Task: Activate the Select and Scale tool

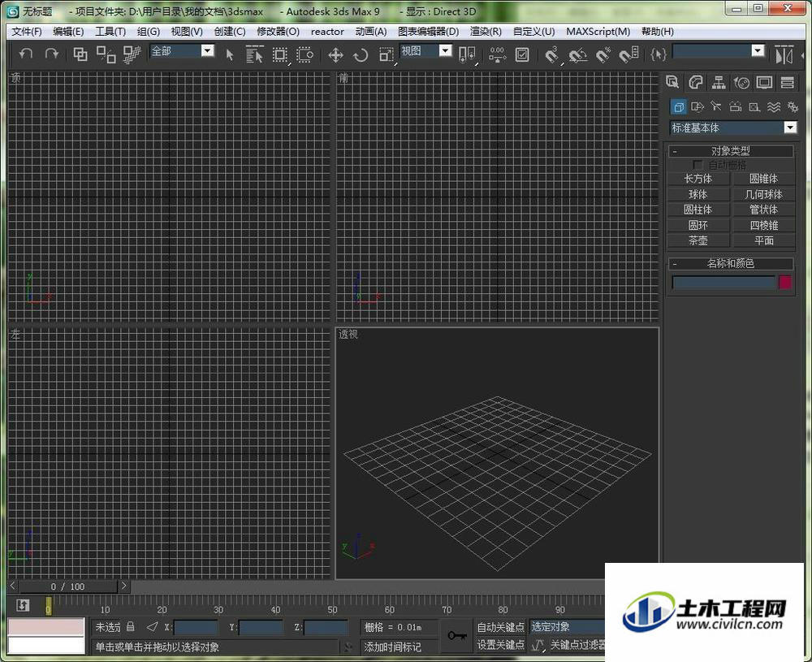Action: [387, 54]
